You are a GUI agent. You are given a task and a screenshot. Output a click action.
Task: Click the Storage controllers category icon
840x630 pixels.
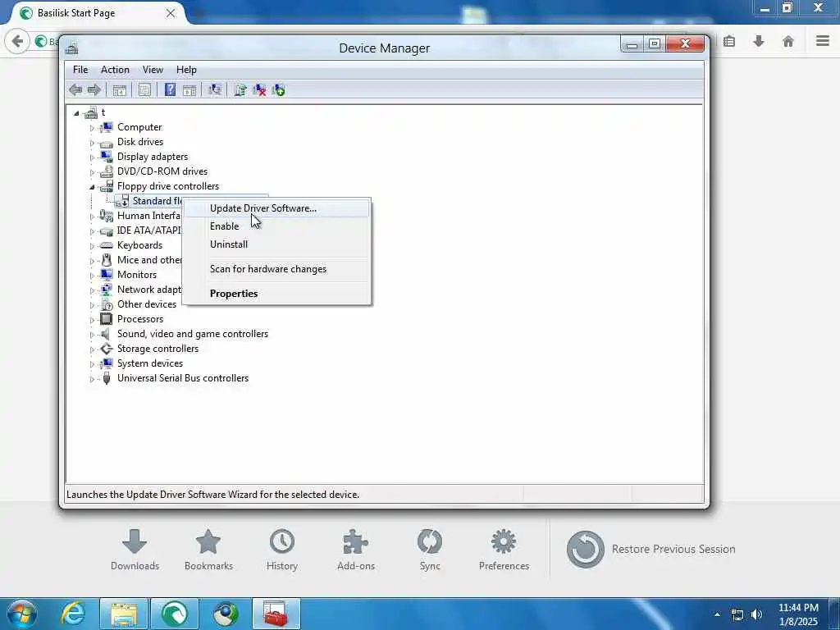click(x=107, y=348)
